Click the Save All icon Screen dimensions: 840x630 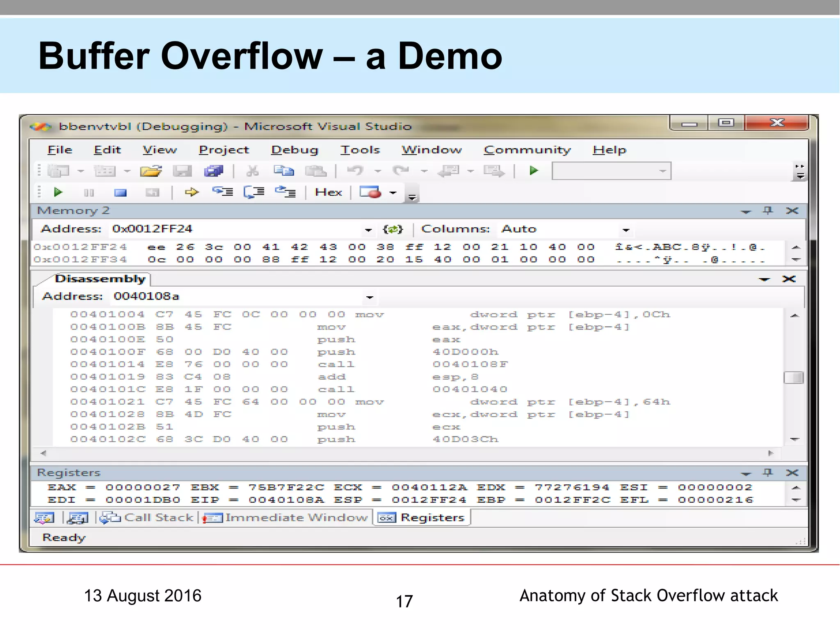click(x=214, y=171)
